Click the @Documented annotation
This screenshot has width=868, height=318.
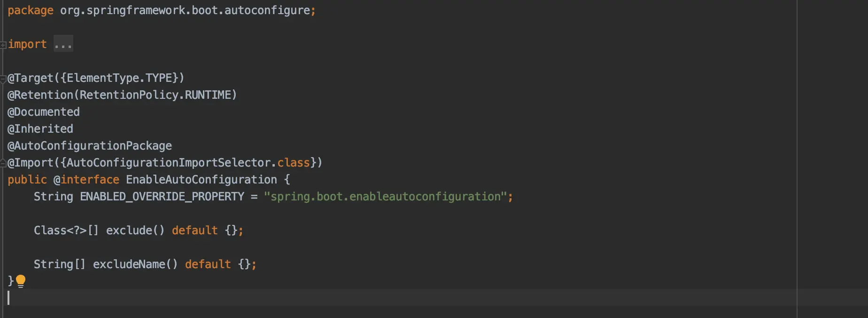point(44,111)
